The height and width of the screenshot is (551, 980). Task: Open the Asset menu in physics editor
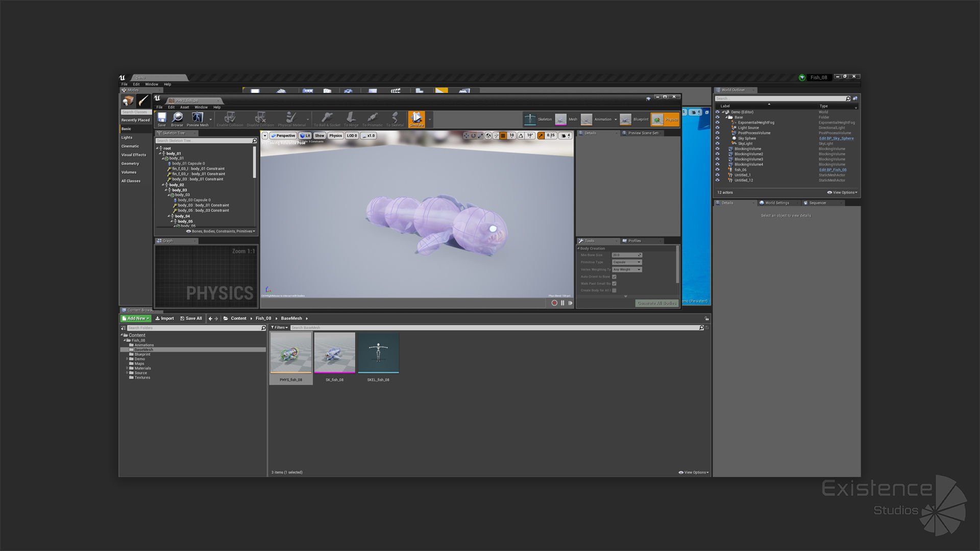(x=184, y=107)
